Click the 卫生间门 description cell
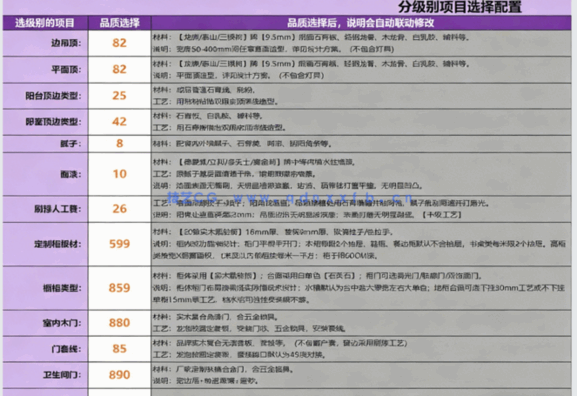The height and width of the screenshot is (396, 577). [x=361, y=375]
